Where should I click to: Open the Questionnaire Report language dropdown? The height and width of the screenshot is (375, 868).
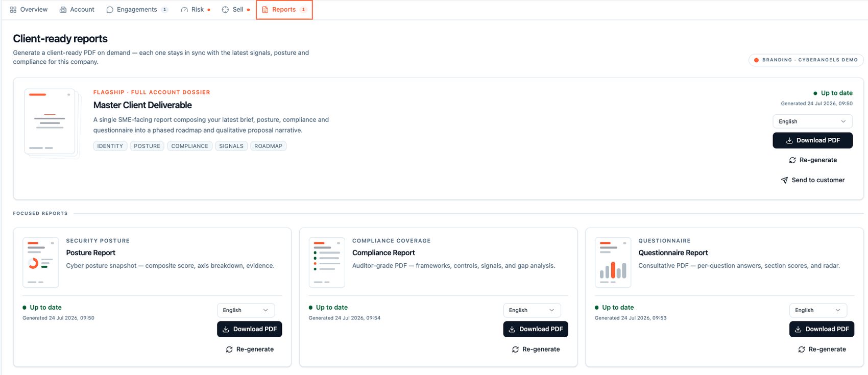818,310
